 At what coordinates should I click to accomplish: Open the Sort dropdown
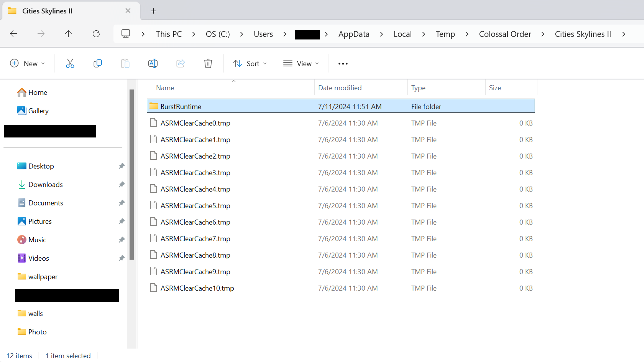(250, 63)
